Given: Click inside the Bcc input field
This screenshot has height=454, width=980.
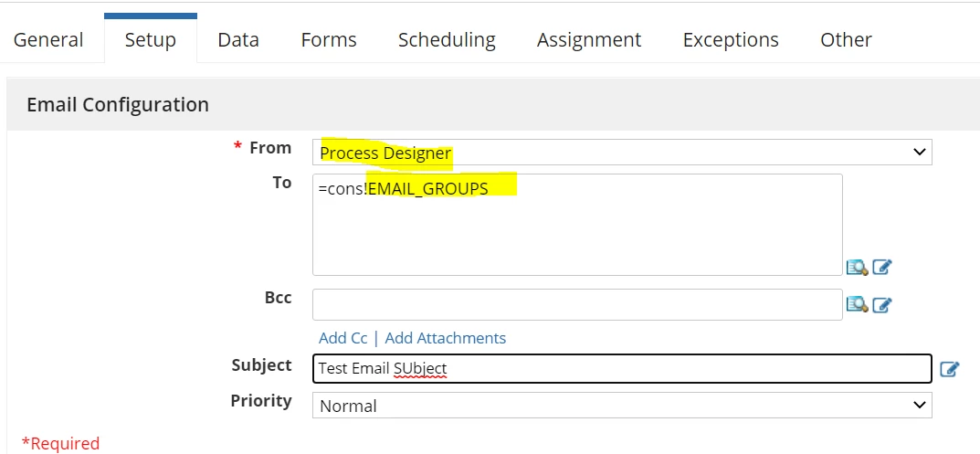Looking at the screenshot, I should click(x=577, y=304).
